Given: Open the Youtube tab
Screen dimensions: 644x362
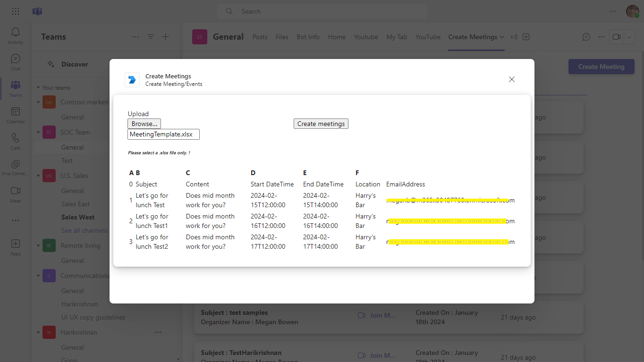Looking at the screenshot, I should (366, 37).
